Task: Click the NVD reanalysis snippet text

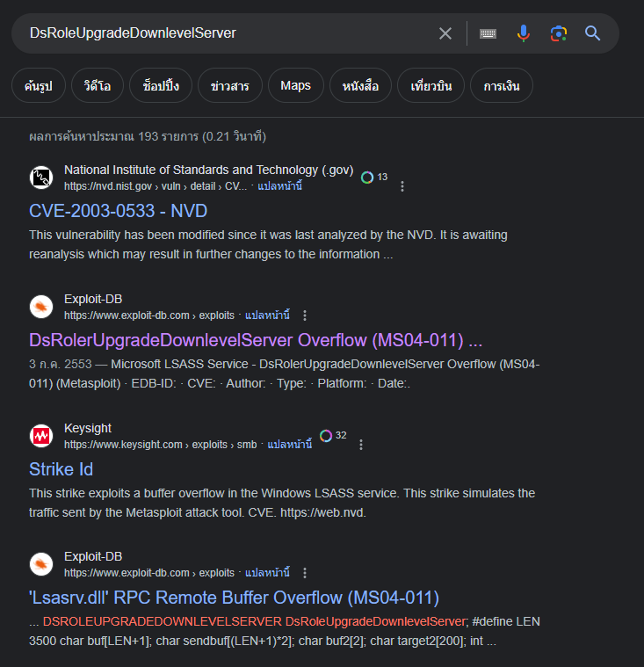Action: coord(268,244)
